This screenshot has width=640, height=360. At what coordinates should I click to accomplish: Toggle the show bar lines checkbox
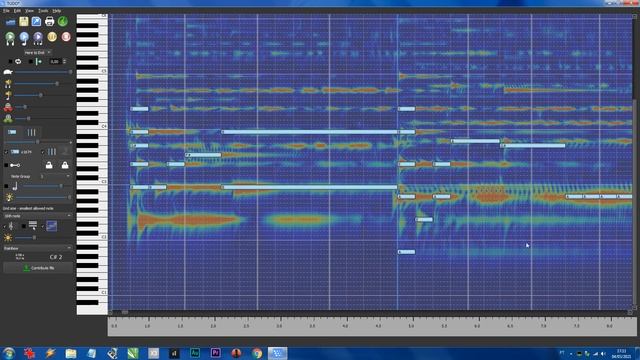[42, 152]
